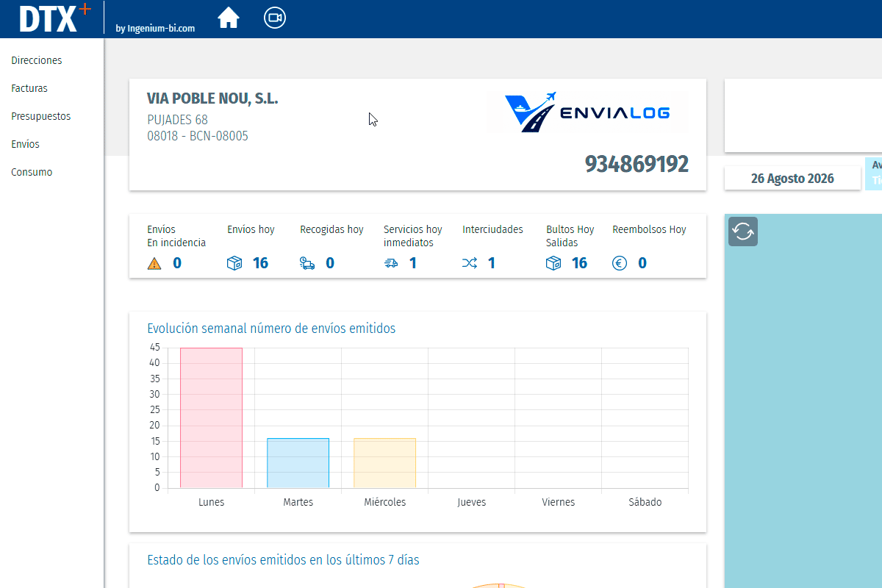Go to the home icon in header

[229, 18]
